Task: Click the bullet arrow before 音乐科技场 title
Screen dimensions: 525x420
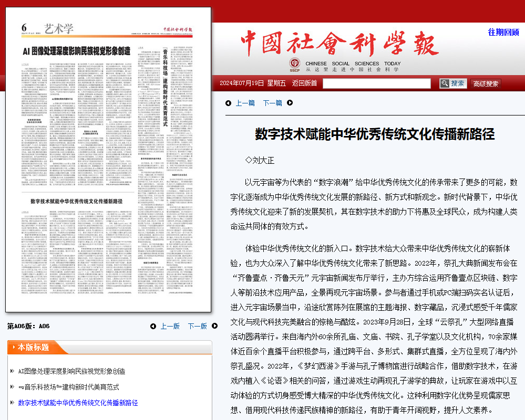Action: point(12,387)
